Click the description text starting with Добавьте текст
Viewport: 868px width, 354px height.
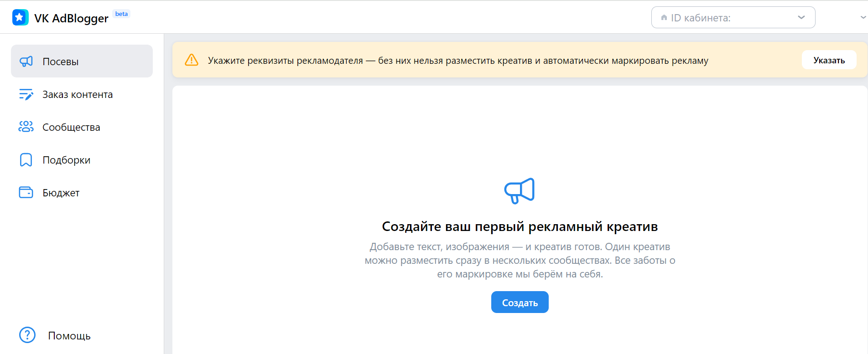click(x=520, y=260)
